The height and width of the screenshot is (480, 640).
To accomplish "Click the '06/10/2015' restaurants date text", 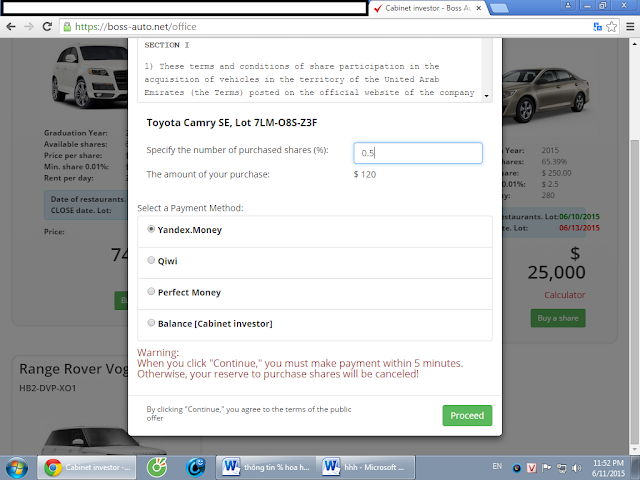I will tap(579, 216).
